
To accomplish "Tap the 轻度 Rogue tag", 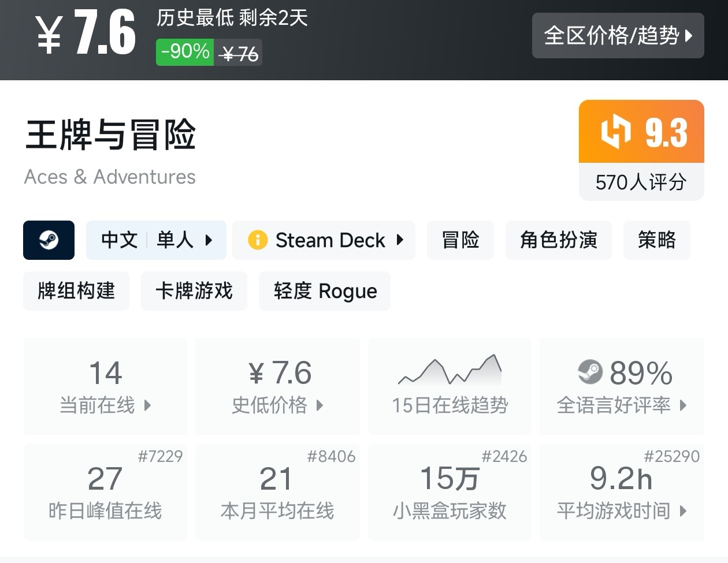I will 325,291.
